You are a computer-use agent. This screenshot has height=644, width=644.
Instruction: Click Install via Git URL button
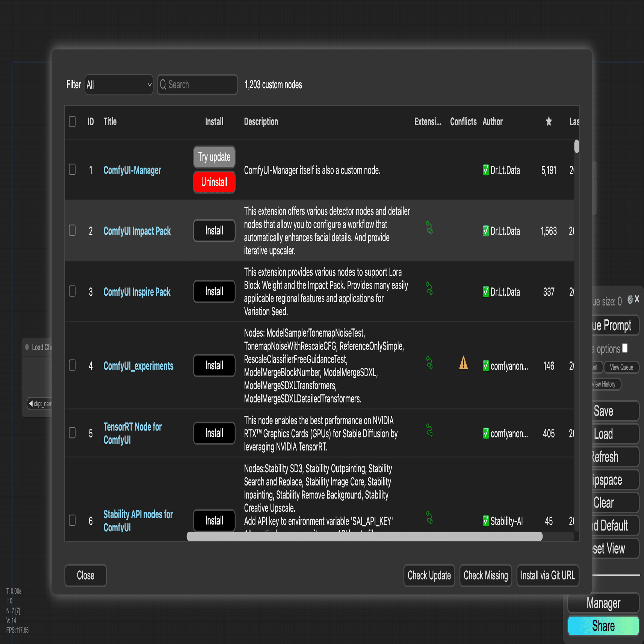click(548, 576)
